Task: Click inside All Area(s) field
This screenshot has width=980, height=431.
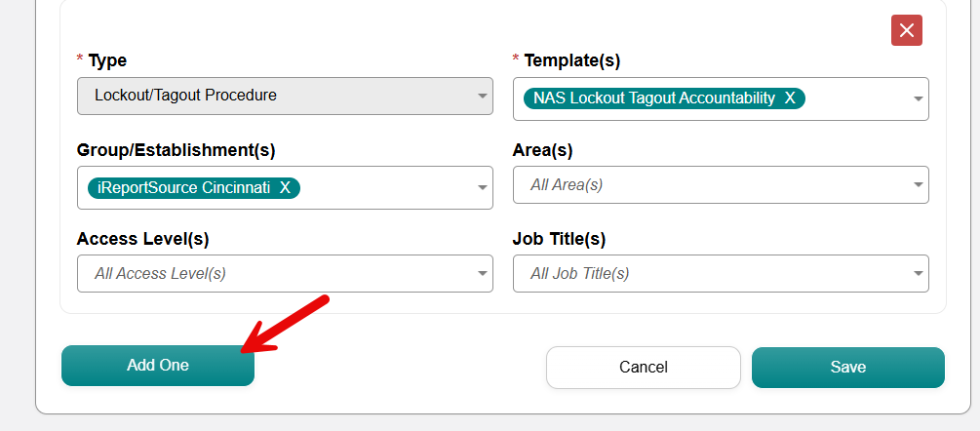Action: click(x=721, y=185)
